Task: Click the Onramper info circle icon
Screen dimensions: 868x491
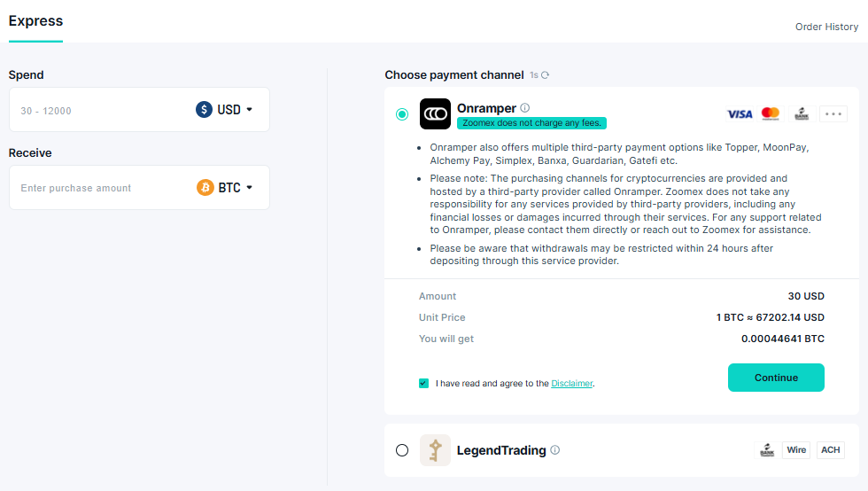Action: tap(524, 108)
